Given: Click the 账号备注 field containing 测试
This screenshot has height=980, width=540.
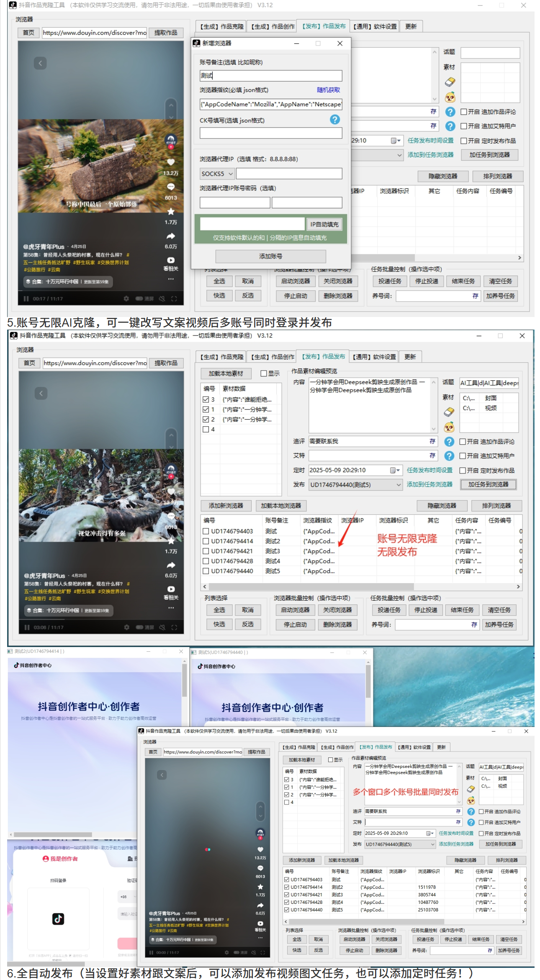Looking at the screenshot, I should (271, 76).
